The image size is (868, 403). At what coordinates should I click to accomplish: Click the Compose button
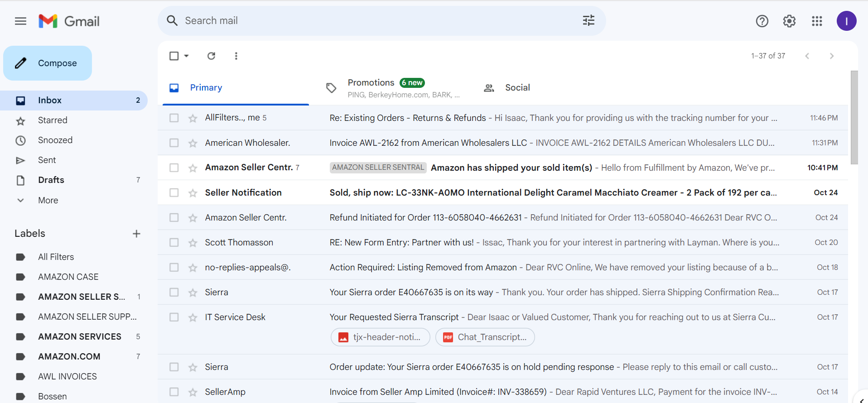coord(48,63)
